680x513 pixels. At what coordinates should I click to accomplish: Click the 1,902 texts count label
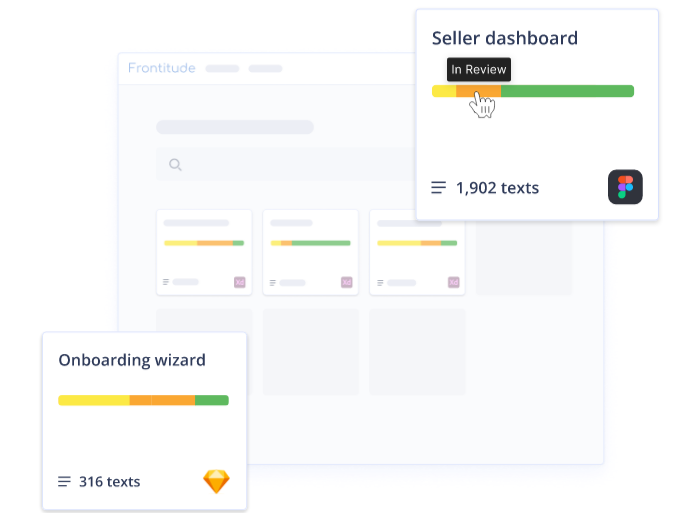(497, 187)
